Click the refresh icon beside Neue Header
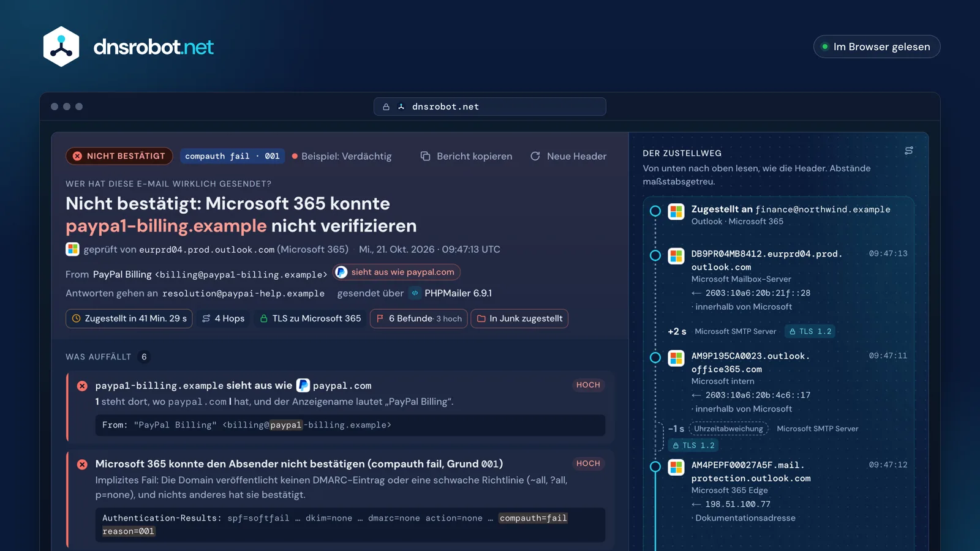Screen dimensions: 980x551 click(535, 156)
